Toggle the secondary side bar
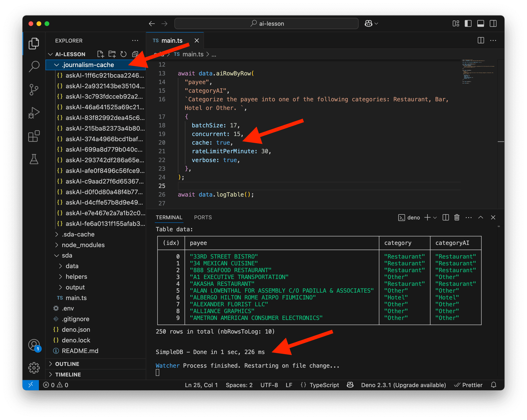Image resolution: width=527 pixels, height=420 pixels. pyautogui.click(x=493, y=23)
